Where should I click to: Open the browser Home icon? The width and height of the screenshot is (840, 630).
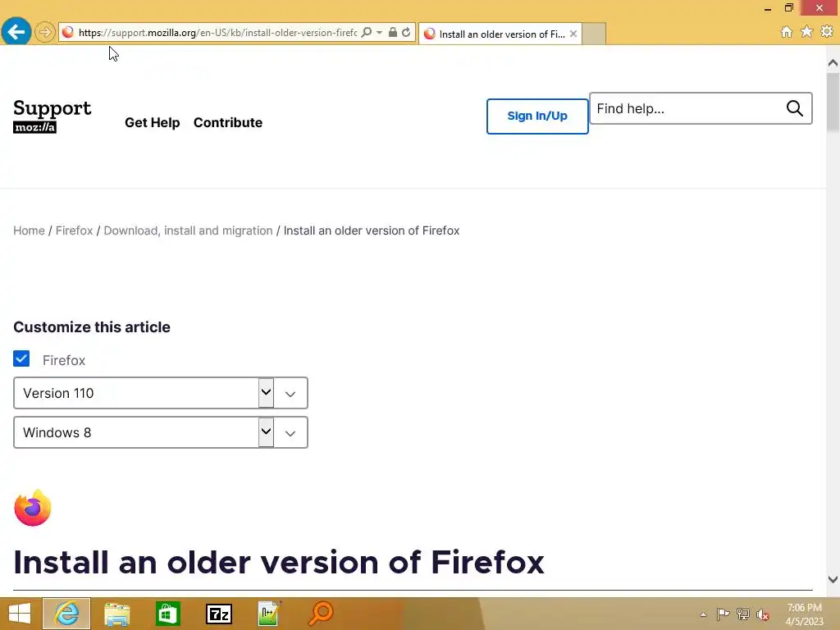(x=787, y=32)
